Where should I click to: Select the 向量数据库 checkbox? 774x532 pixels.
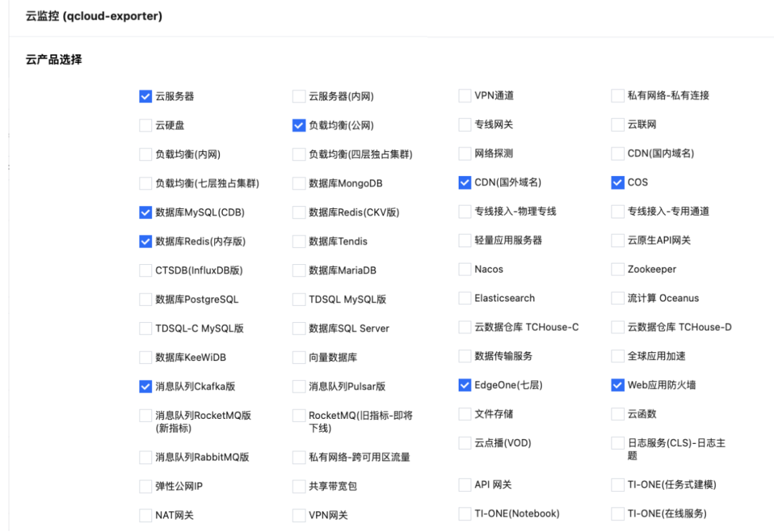click(299, 357)
